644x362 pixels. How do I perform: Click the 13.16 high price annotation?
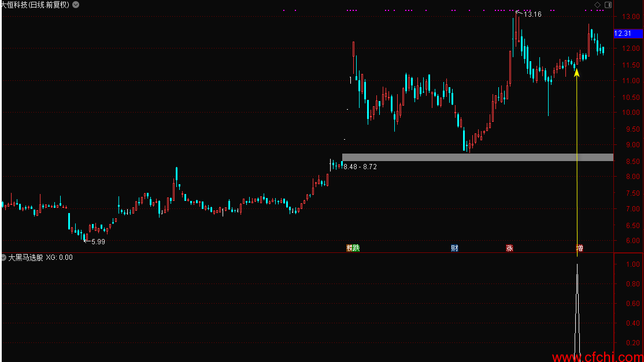point(532,14)
